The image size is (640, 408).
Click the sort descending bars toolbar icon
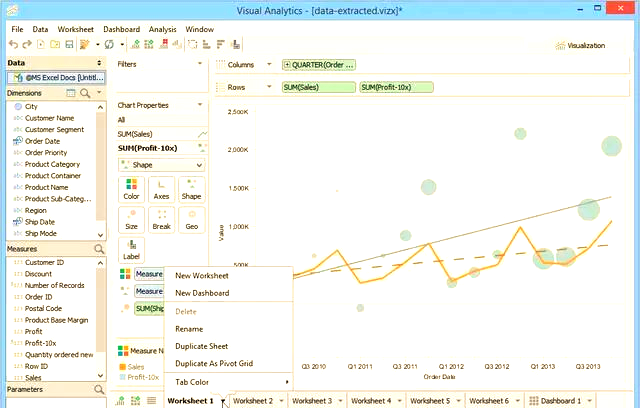[221, 44]
